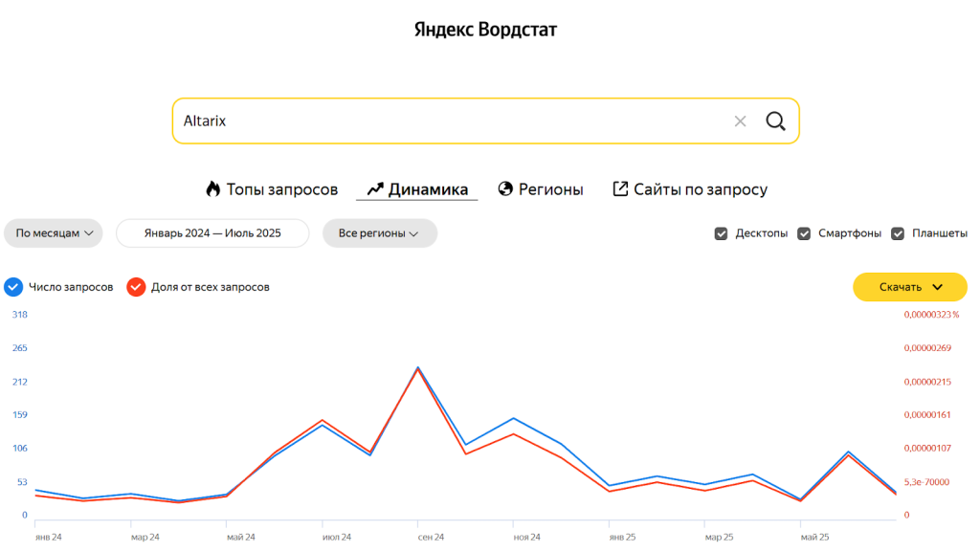Image resolution: width=980 pixels, height=552 pixels.
Task: Click the globe icon for Регионы
Action: (x=506, y=189)
